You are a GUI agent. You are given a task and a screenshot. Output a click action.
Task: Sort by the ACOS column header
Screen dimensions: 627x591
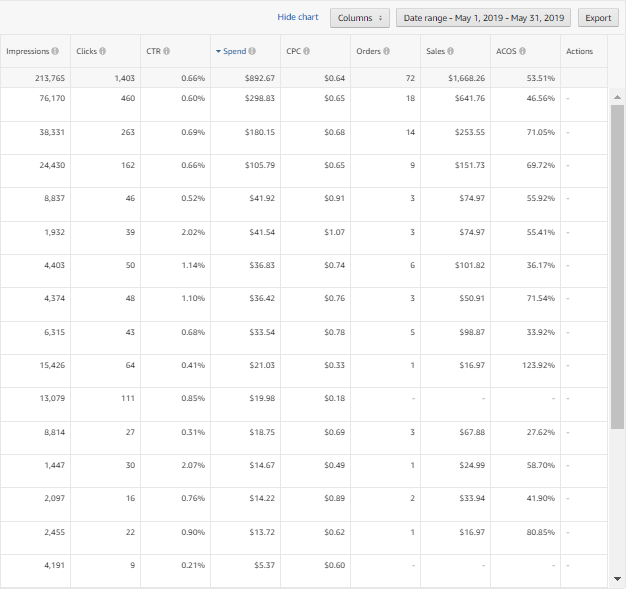pos(506,51)
